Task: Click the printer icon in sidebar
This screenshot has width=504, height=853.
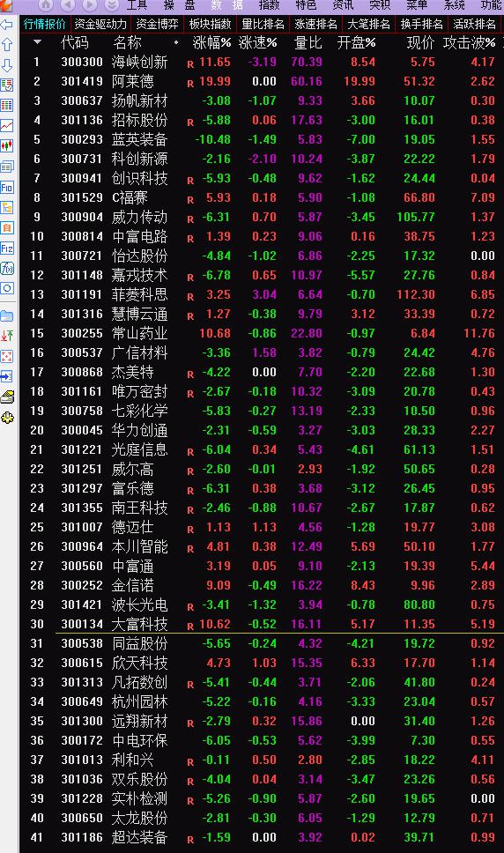Action: (7, 397)
